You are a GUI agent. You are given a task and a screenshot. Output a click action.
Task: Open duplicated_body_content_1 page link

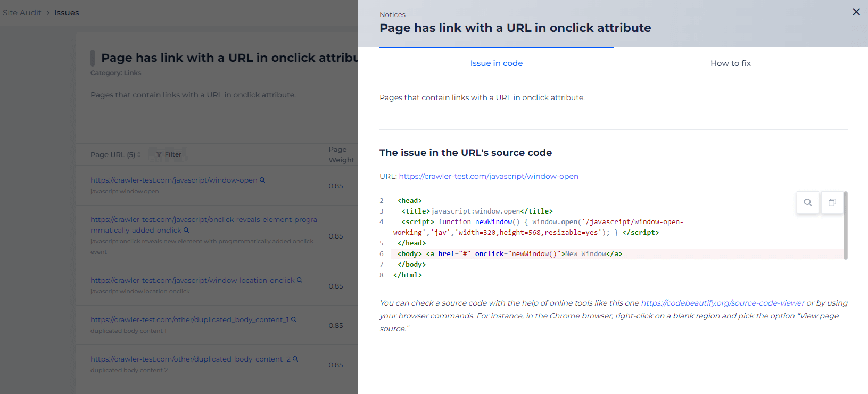[x=189, y=320]
